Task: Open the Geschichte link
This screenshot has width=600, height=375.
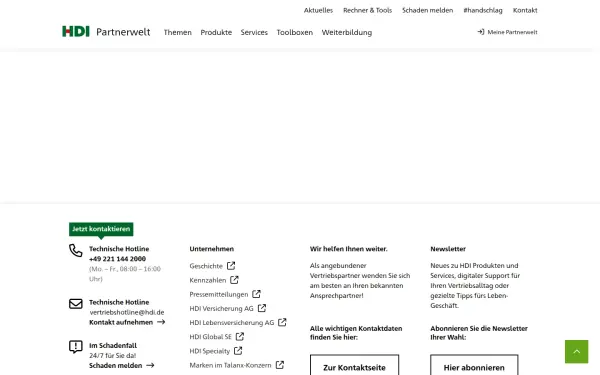Action: (x=206, y=266)
